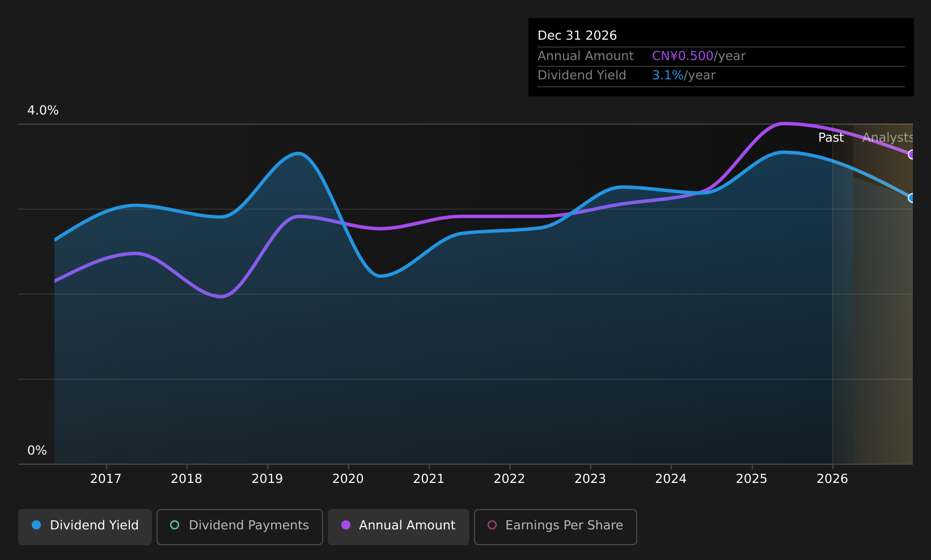Viewport: 931px width, 560px height.
Task: Toggle the Annual Amount series off
Action: click(398, 525)
